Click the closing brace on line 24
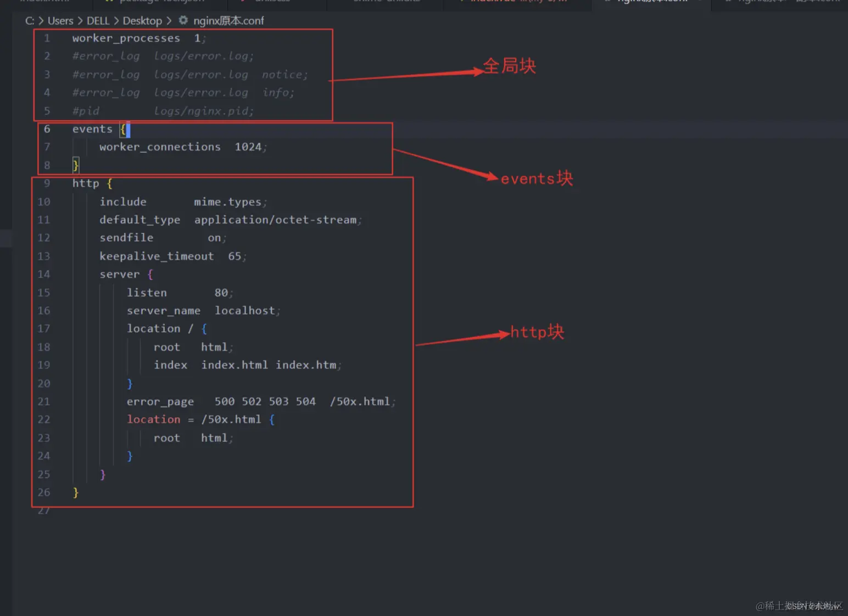The width and height of the screenshot is (848, 616). (x=130, y=456)
